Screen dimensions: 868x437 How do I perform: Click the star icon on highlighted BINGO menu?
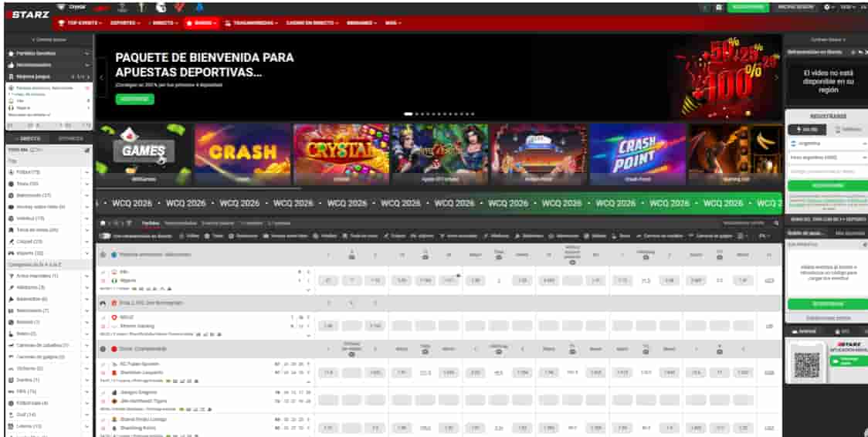(x=189, y=23)
